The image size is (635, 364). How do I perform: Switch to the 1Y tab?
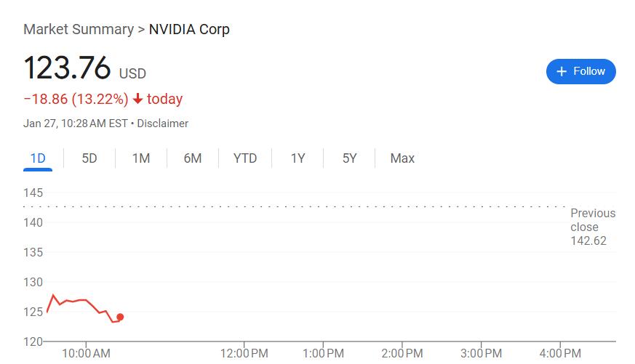pos(297,158)
